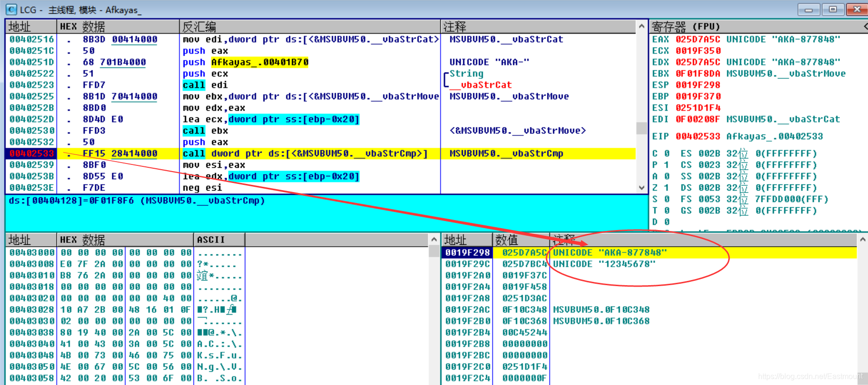Click address 00402533 in disassembly
The image size is (868, 385).
pos(32,154)
